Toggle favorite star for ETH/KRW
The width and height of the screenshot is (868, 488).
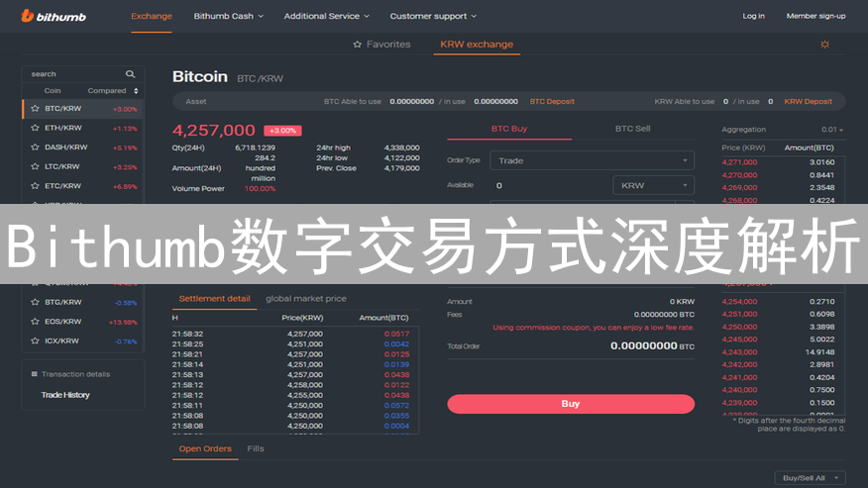pyautogui.click(x=35, y=128)
